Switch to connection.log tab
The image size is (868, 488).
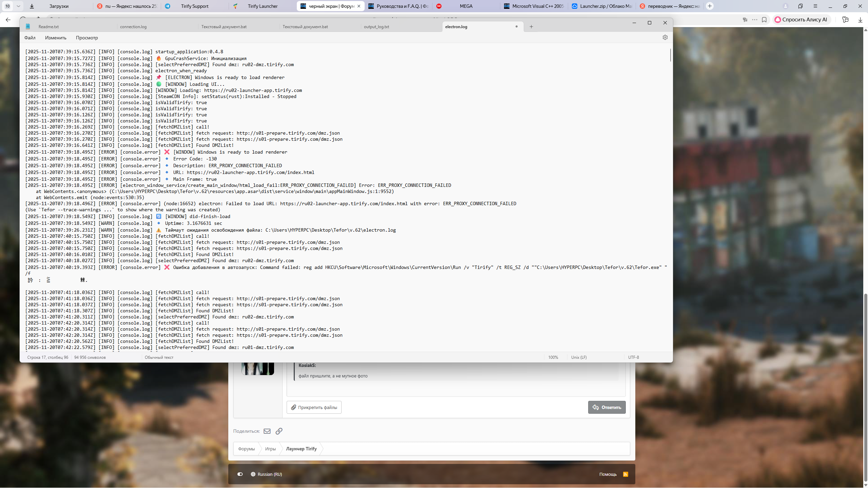coord(133,27)
